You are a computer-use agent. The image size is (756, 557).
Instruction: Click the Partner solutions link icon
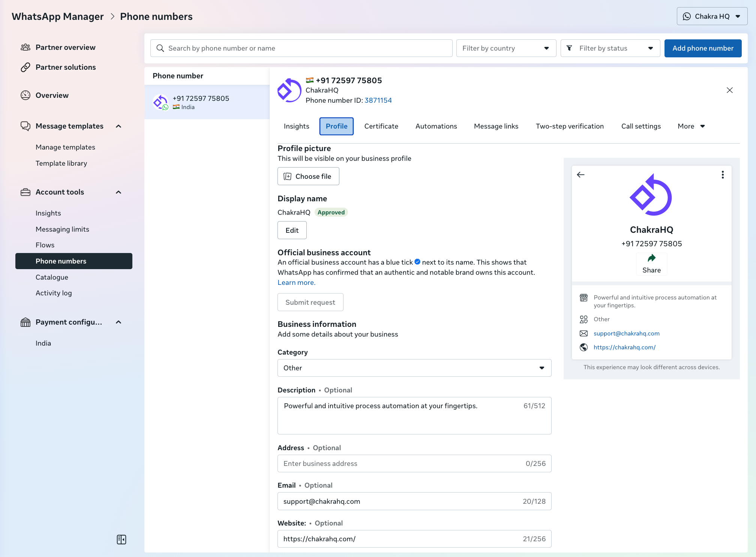coord(25,67)
